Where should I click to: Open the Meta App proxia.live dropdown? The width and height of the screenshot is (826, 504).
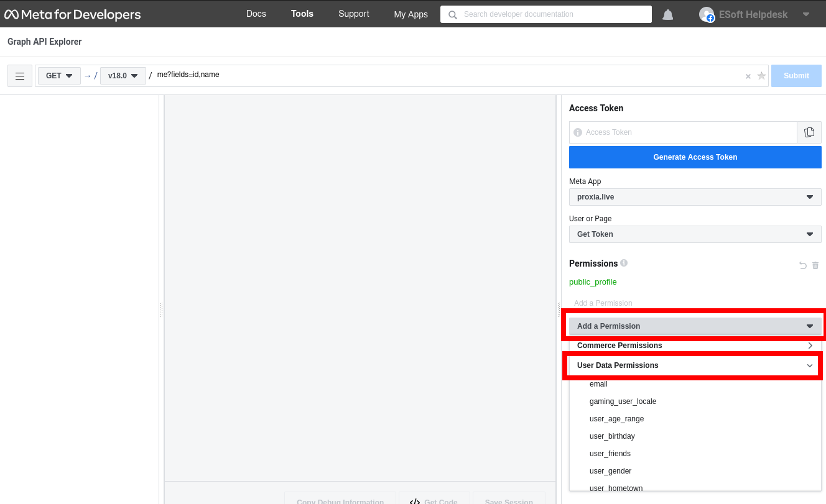[x=695, y=197]
